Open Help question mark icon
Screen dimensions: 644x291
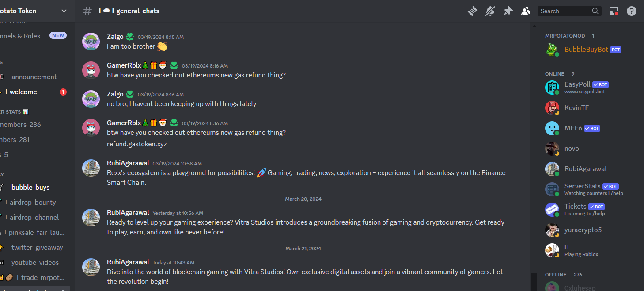[632, 11]
